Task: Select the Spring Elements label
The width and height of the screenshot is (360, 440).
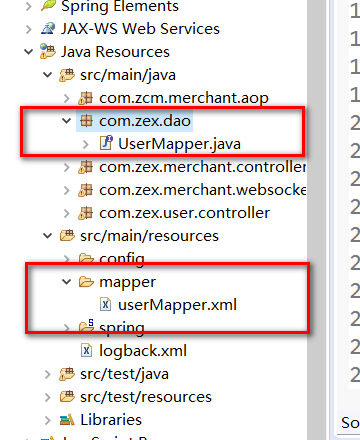Action: point(120,6)
